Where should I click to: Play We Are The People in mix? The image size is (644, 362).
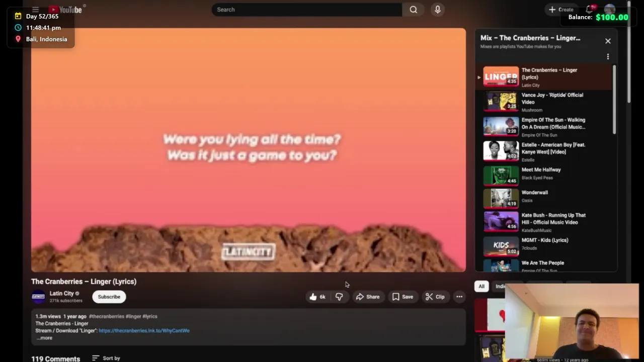544,265
